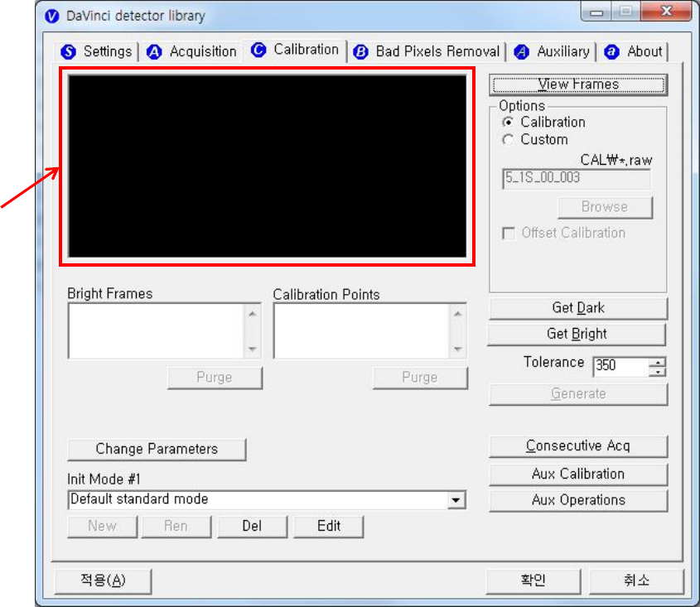Click the 확인 confirm button
The width and height of the screenshot is (700, 607).
point(533,581)
